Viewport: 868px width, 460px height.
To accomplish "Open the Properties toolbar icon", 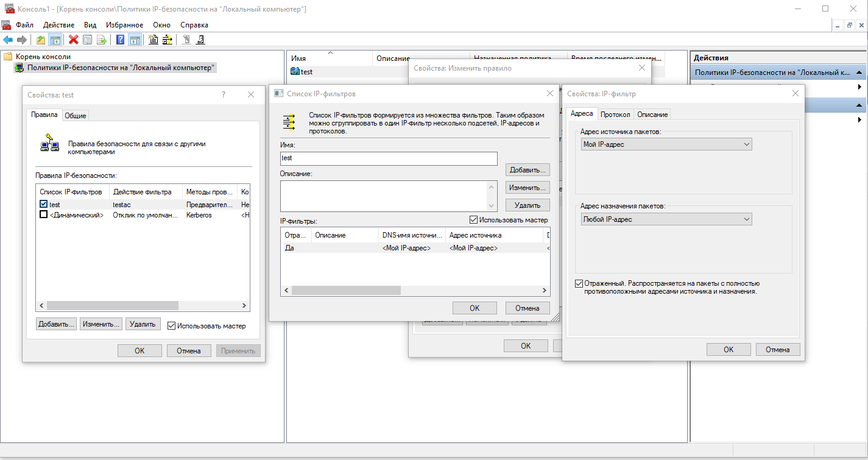I will 88,40.
